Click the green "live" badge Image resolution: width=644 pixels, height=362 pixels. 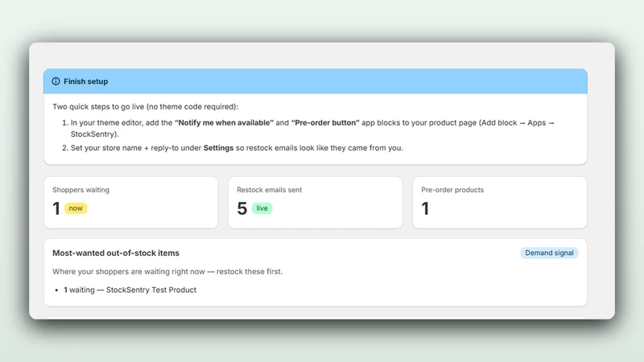coord(262,208)
